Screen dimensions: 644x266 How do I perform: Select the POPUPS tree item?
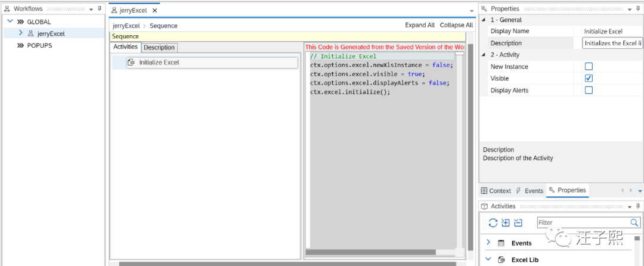tap(39, 45)
